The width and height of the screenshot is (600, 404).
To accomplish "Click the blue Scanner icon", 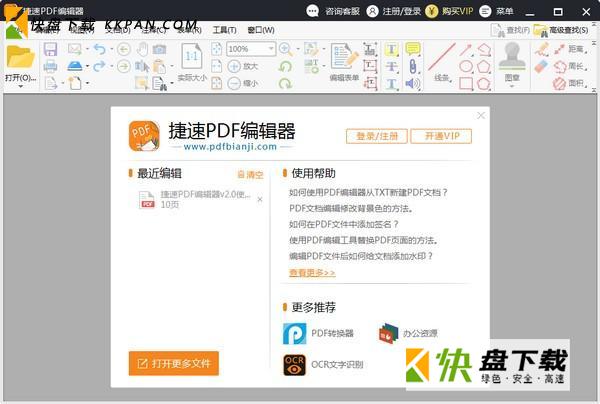I will (x=75, y=66).
